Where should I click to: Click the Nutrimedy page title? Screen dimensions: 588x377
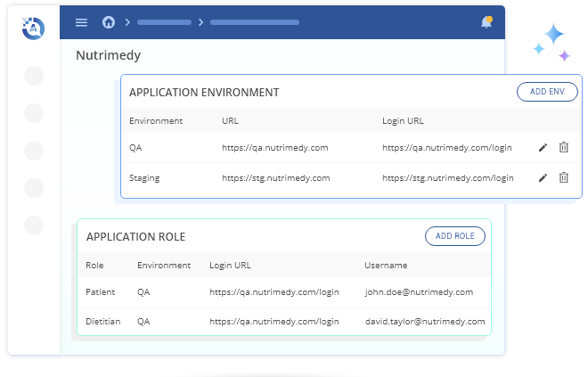(x=109, y=55)
